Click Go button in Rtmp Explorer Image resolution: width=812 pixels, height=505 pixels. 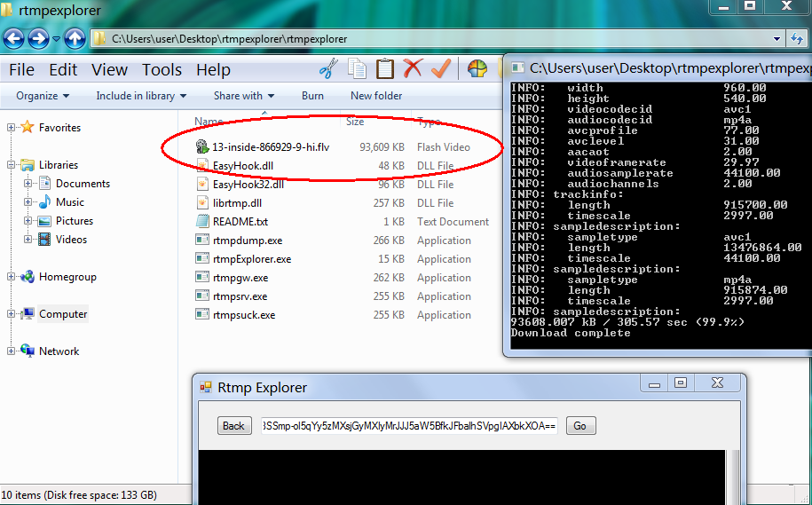580,426
